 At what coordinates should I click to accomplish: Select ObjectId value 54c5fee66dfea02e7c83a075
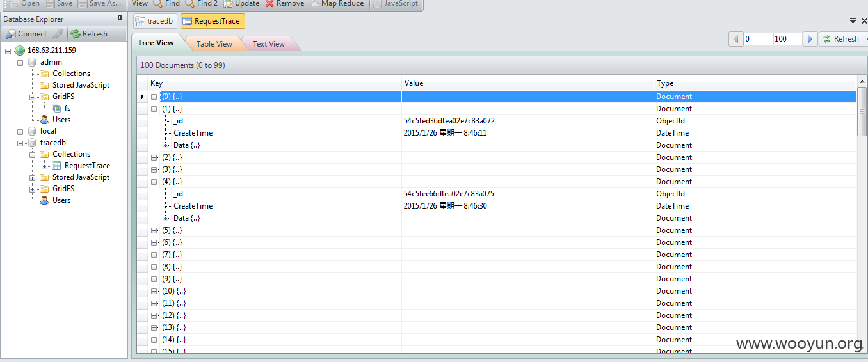pyautogui.click(x=449, y=194)
